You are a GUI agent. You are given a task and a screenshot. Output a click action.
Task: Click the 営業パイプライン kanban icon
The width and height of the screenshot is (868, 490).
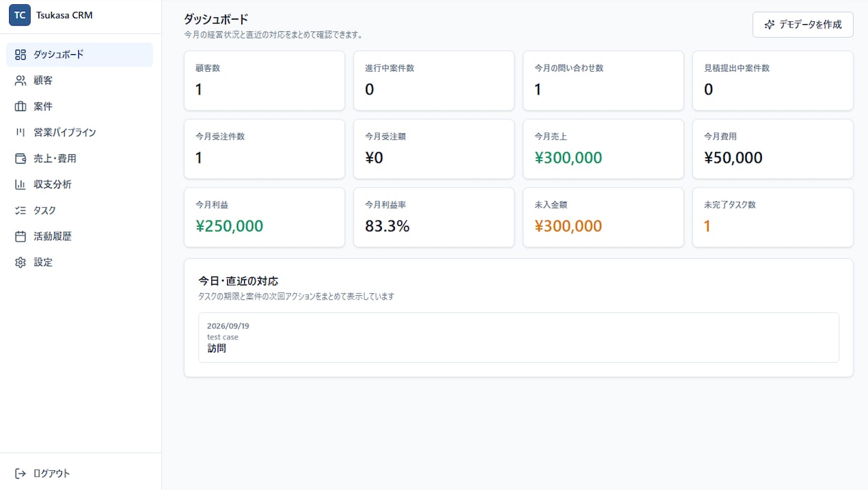[x=21, y=132]
